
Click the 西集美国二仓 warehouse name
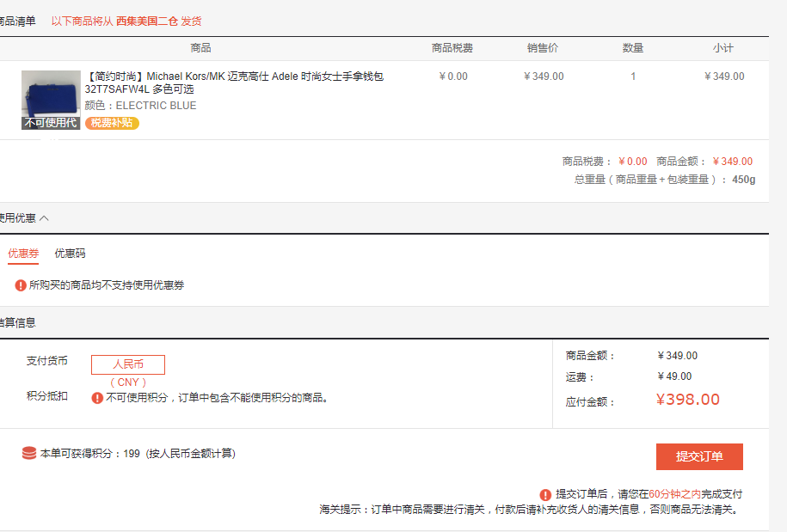click(147, 21)
